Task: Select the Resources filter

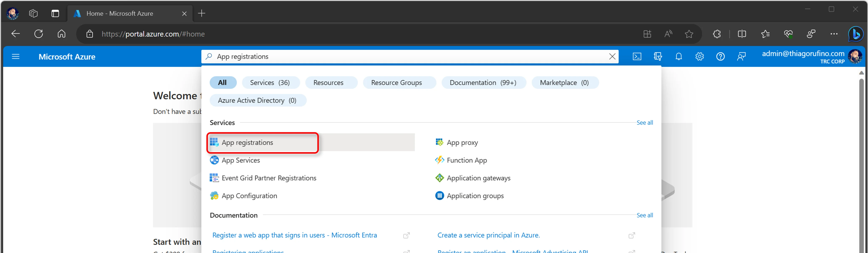Action: (x=331, y=82)
